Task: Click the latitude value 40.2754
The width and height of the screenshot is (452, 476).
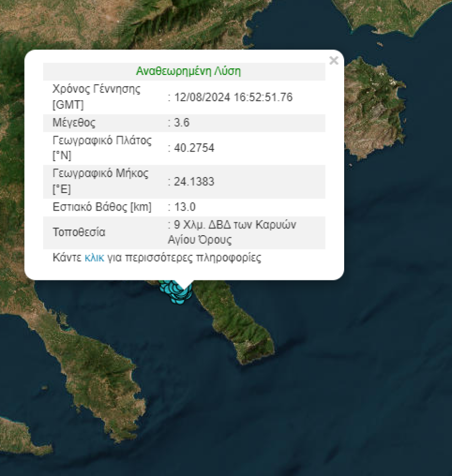Action: [x=194, y=148]
